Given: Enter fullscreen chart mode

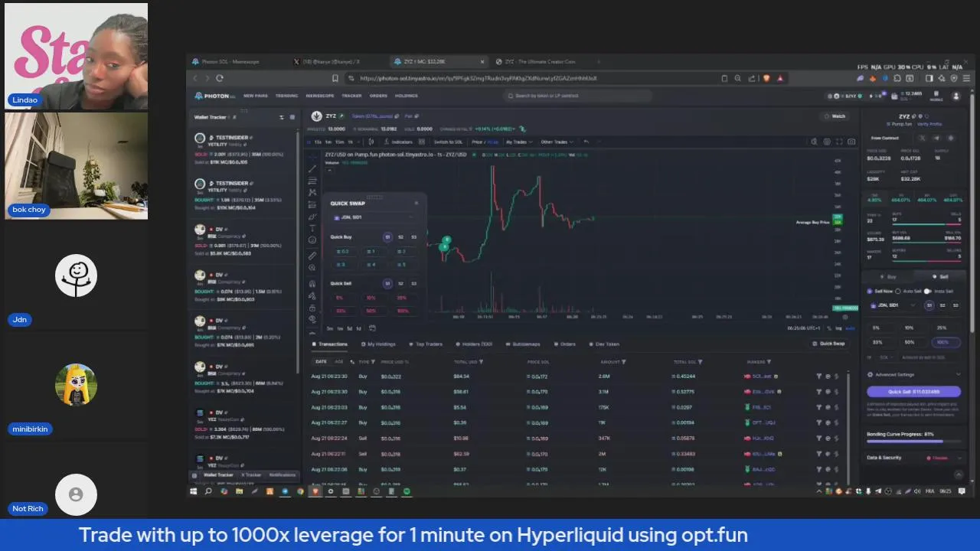Looking at the screenshot, I should [839, 142].
